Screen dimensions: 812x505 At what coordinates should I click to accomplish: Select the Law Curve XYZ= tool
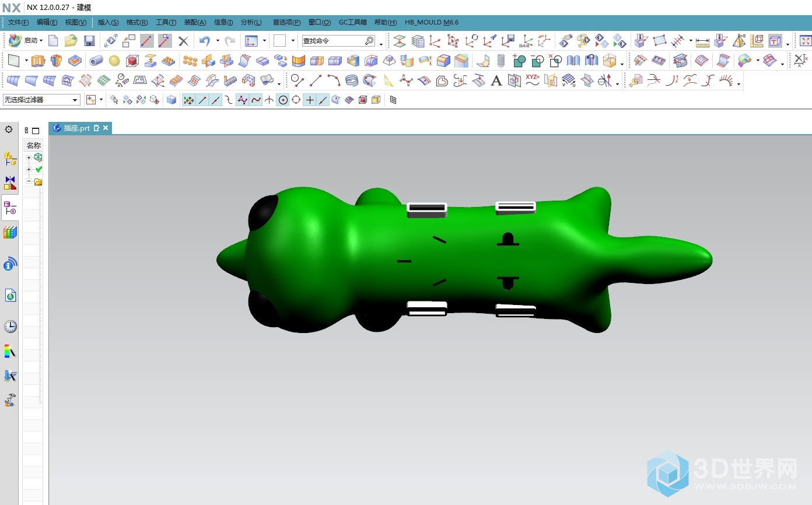point(532,80)
